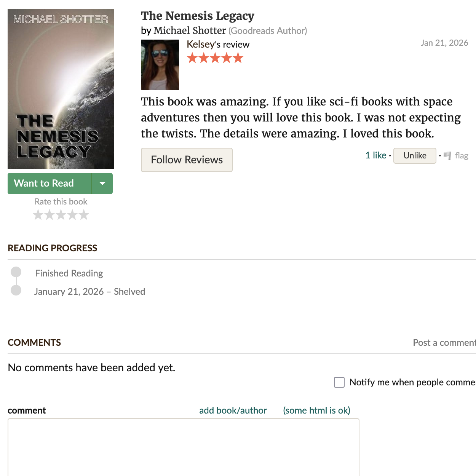Screen dimensions: 476x476
Task: Rate this book four stars
Action: pos(72,215)
